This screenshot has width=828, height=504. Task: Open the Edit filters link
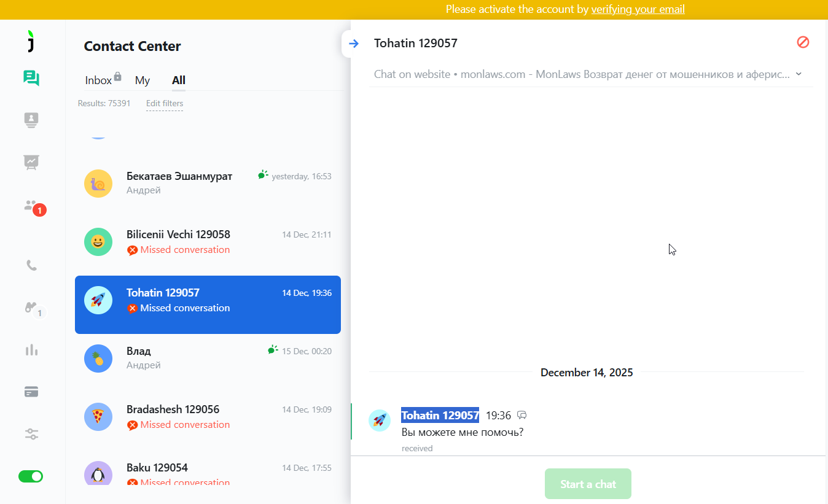[165, 103]
